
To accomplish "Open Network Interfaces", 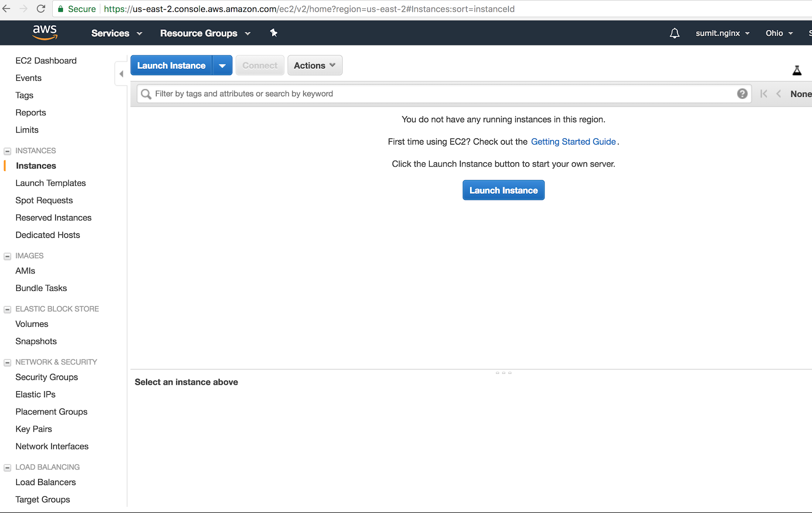I will point(52,447).
